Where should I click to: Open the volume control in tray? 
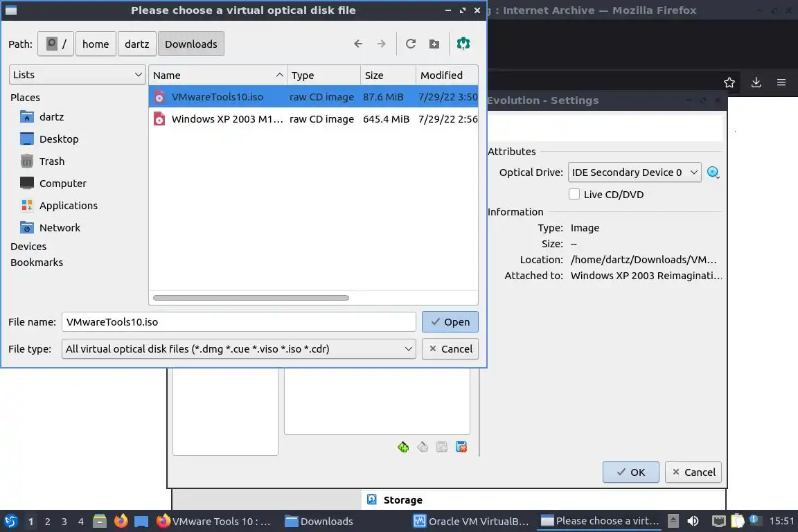(693, 521)
